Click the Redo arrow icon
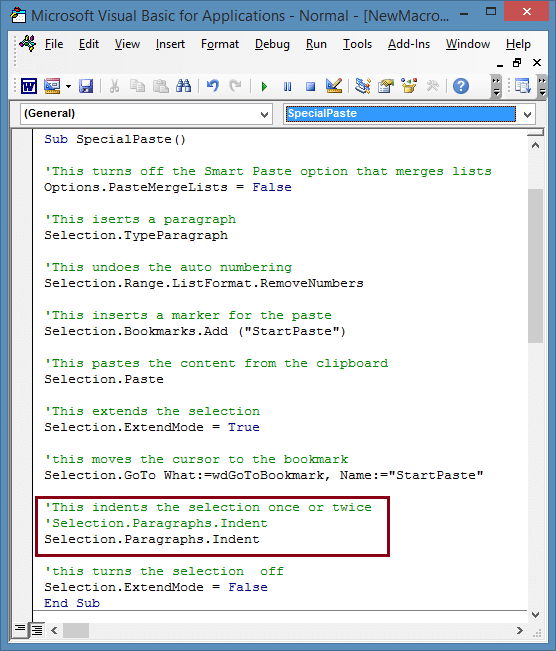 tap(235, 86)
